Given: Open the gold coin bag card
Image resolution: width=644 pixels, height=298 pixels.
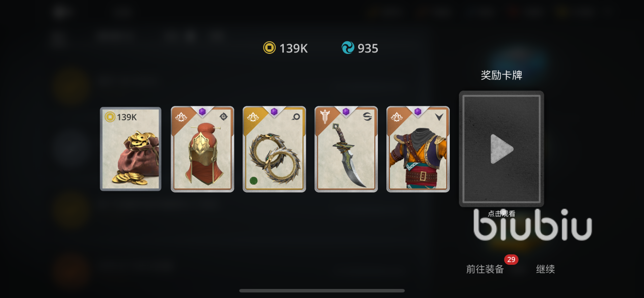Looking at the screenshot, I should click(x=131, y=149).
